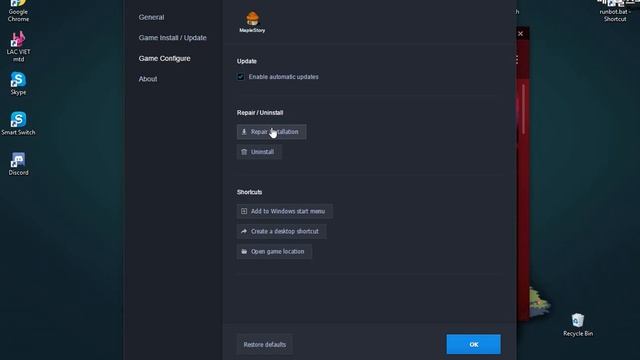Viewport: 640px width, 360px height.
Task: Confirm settings with the OK button
Action: (473, 344)
